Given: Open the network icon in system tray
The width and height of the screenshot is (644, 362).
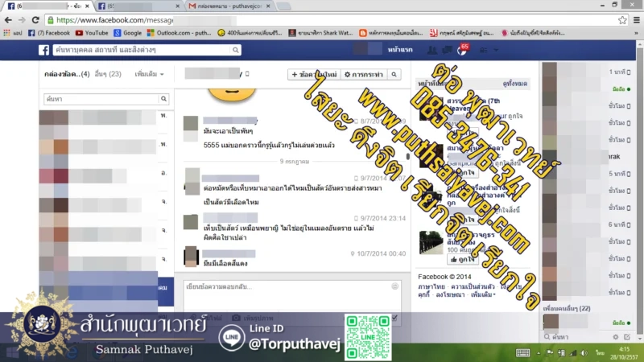Looking at the screenshot, I should 573,353.
